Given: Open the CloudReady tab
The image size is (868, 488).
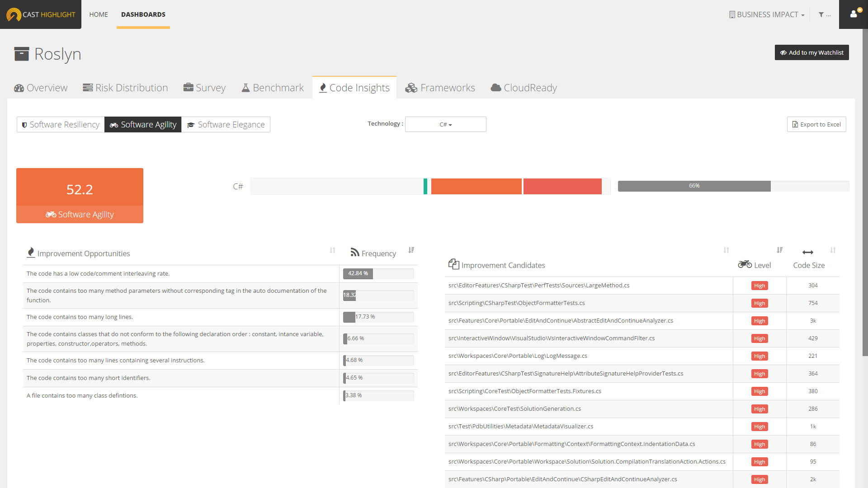Looking at the screenshot, I should coord(524,88).
